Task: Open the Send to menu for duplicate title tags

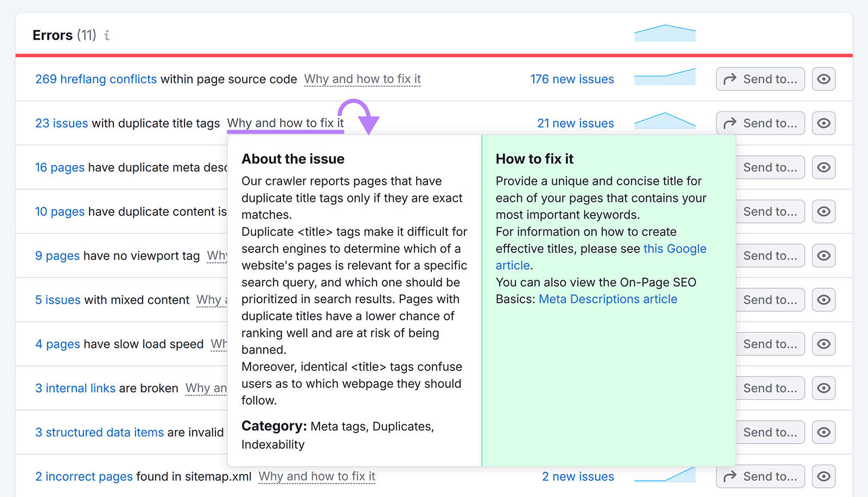Action: click(x=760, y=123)
